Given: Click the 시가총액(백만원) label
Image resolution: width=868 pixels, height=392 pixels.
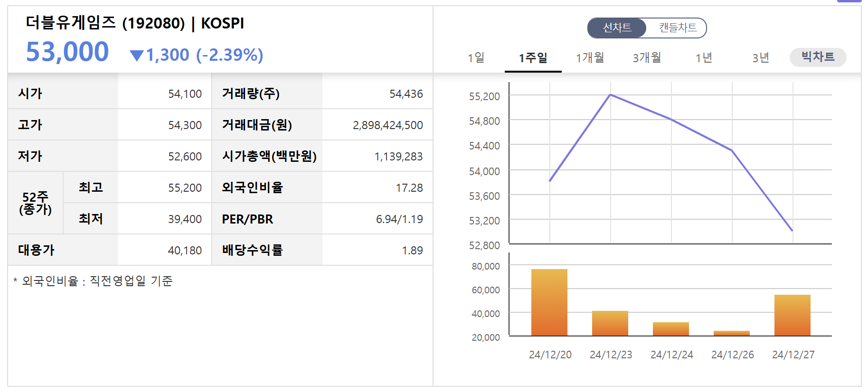Looking at the screenshot, I should tap(269, 156).
